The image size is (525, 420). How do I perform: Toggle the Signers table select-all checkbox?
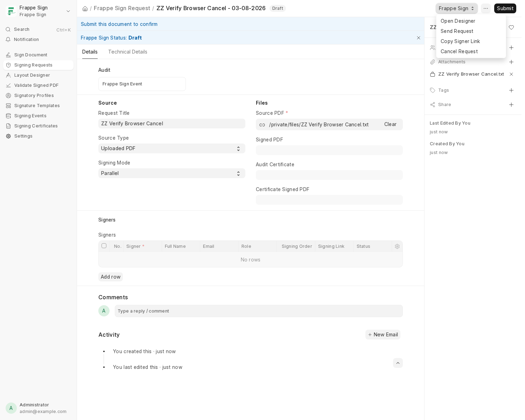pyautogui.click(x=104, y=246)
